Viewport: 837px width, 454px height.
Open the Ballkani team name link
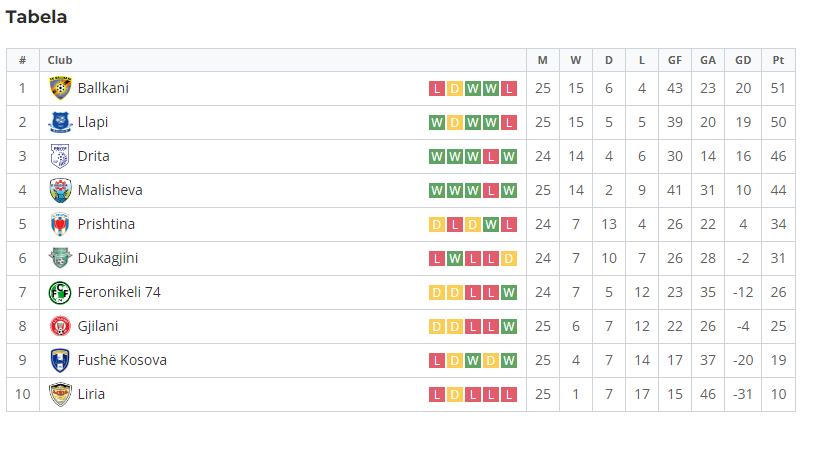point(103,88)
